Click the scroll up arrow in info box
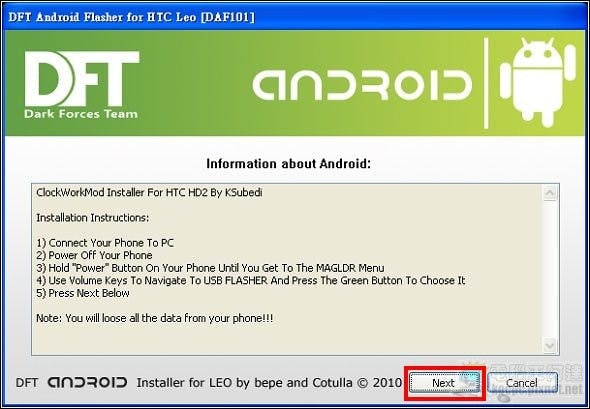 click(550, 193)
